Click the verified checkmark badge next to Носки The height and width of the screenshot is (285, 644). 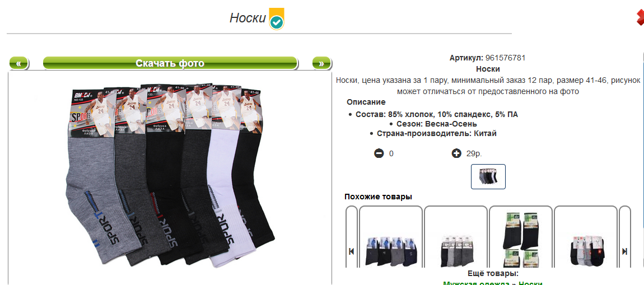click(277, 19)
